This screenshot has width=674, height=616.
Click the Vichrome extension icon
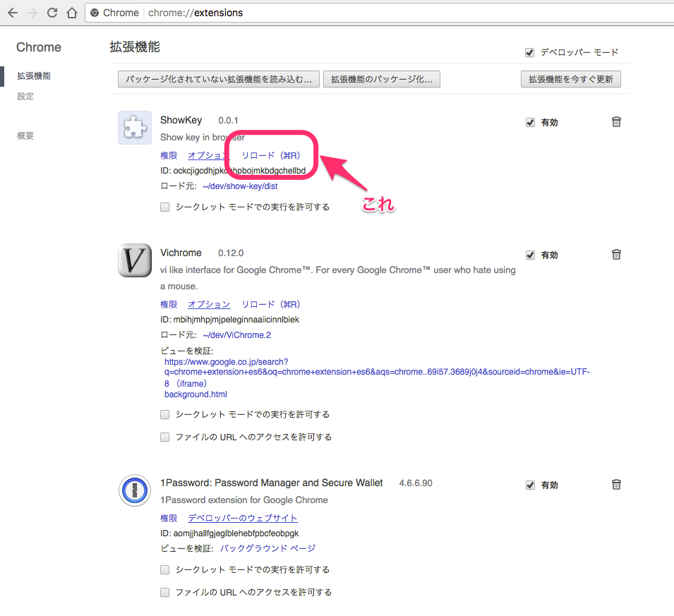coord(134,260)
